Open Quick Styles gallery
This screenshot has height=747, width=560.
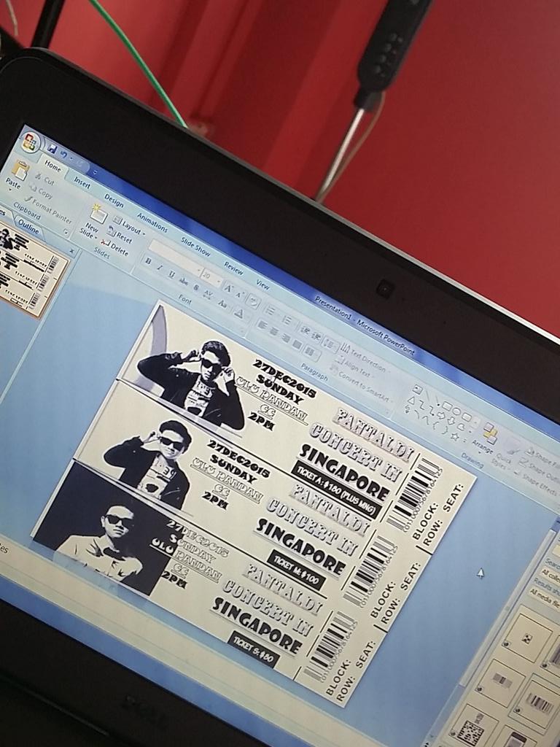tap(505, 453)
